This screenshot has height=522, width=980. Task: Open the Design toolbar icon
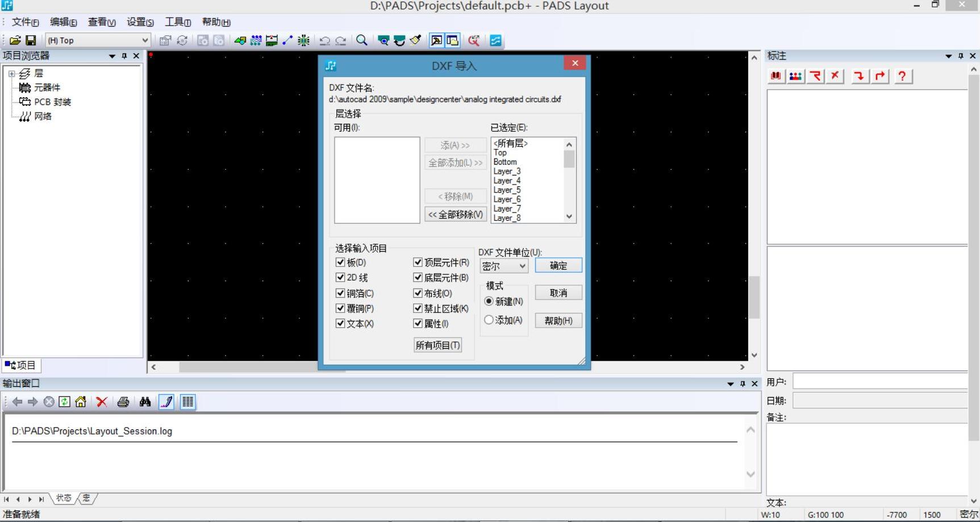[256, 40]
